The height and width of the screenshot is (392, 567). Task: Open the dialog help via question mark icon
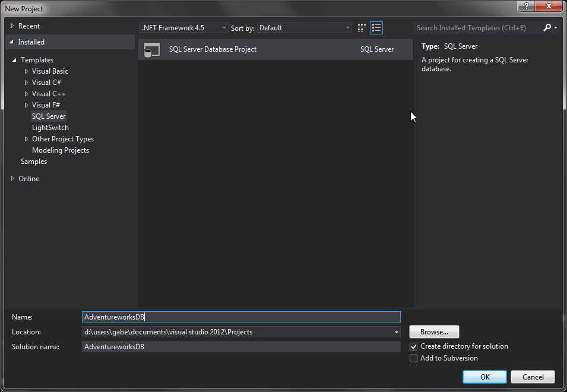click(x=526, y=7)
